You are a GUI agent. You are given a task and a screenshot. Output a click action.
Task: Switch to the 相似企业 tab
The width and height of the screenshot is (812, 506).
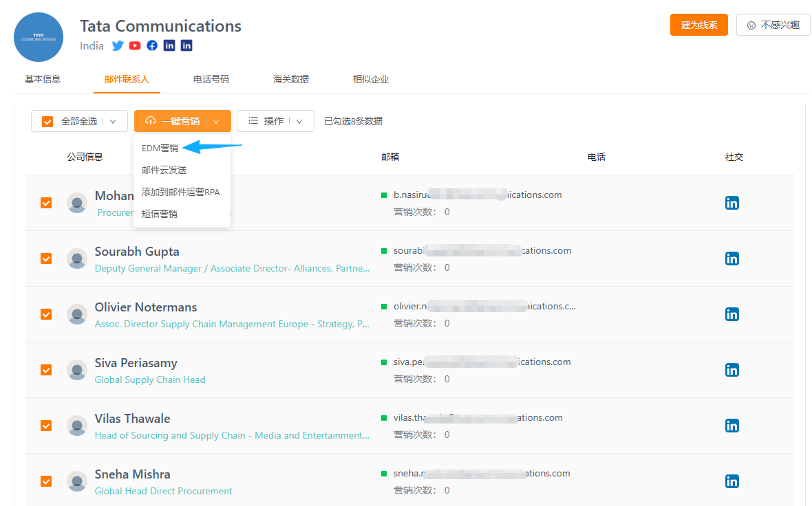(370, 79)
